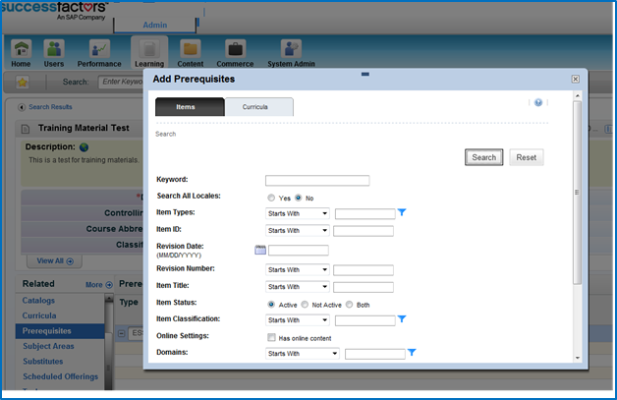Screen dimensions: 617x400
Task: Open the System Admin icon
Action: point(291,49)
